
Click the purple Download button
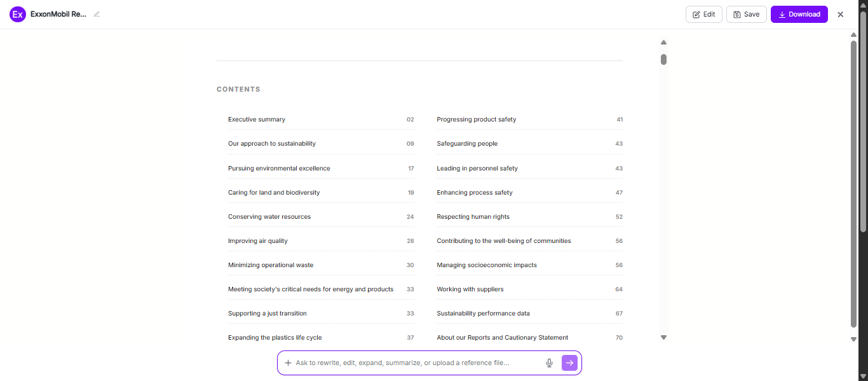799,14
